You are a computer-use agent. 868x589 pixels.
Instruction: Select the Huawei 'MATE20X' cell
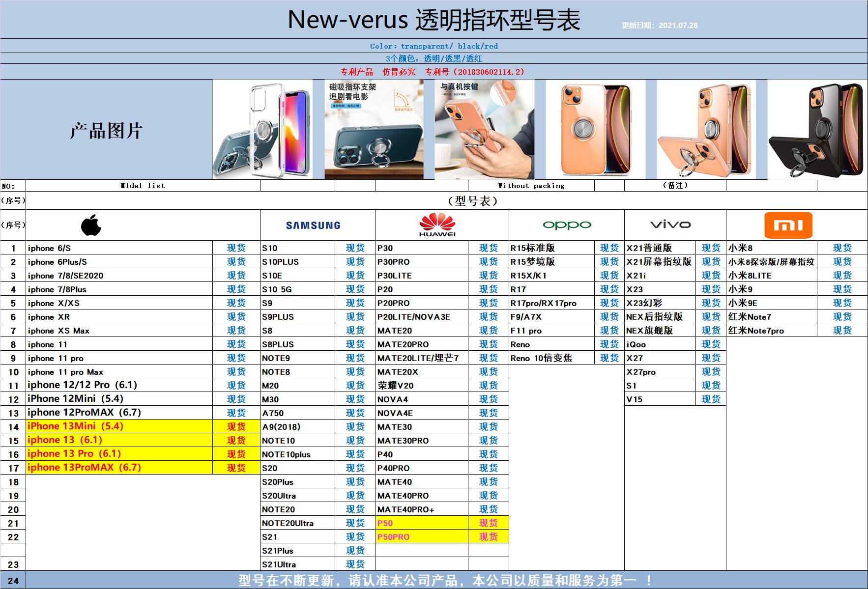tap(422, 371)
